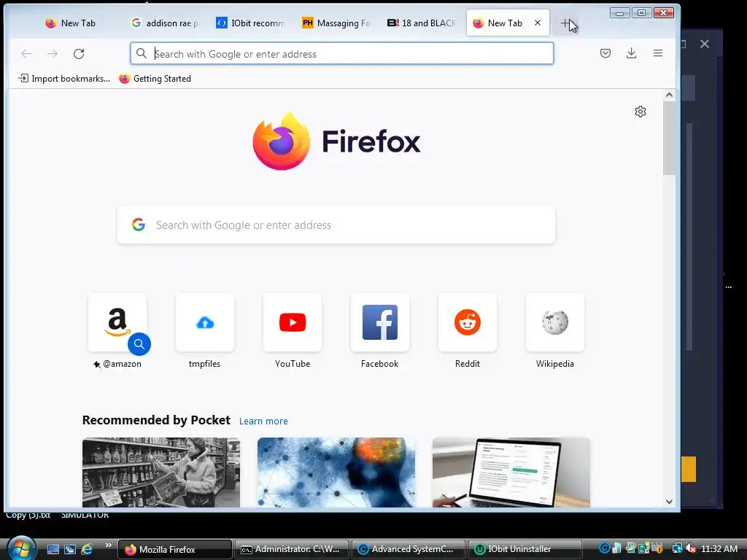The width and height of the screenshot is (747, 560).
Task: Click the amazon tile search badge
Action: (x=139, y=344)
